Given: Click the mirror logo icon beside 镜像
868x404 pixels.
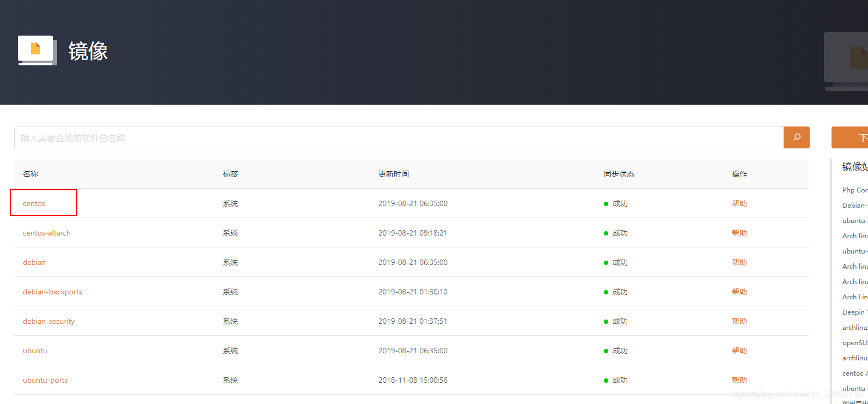Looking at the screenshot, I should [37, 51].
